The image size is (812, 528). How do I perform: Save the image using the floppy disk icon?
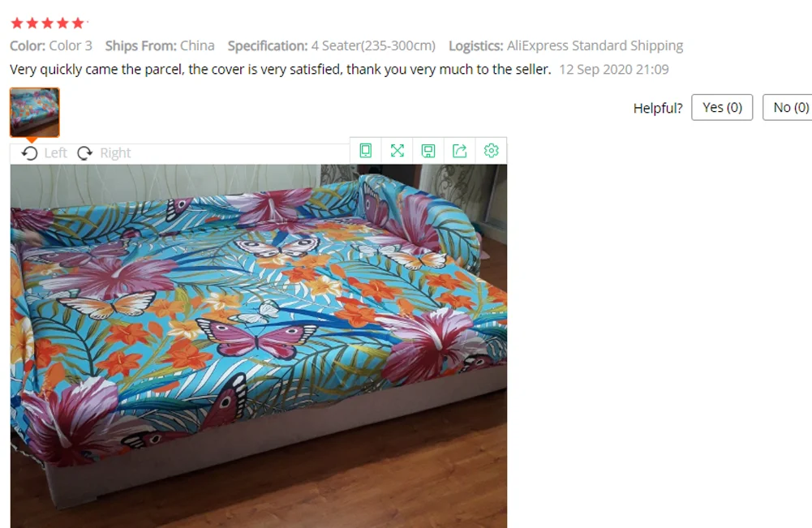428,151
